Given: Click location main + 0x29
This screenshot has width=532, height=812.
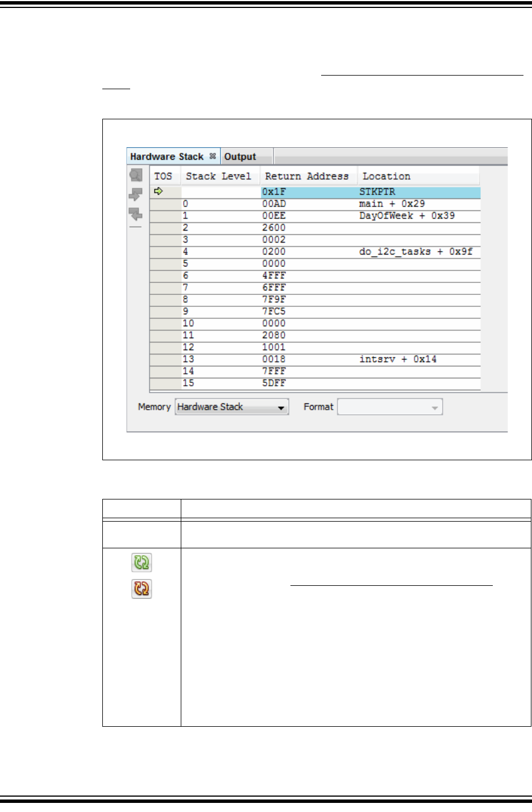Looking at the screenshot, I should click(392, 204).
